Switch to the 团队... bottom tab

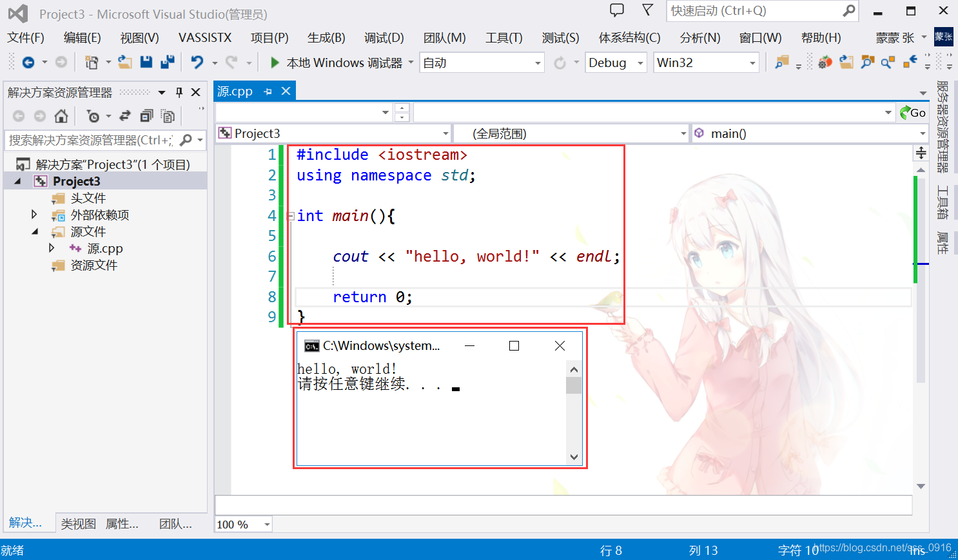(175, 524)
